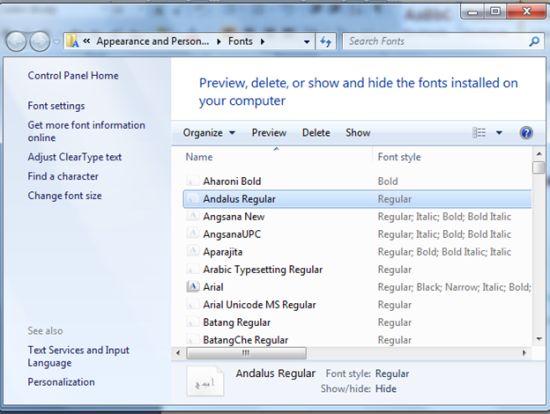Open the address bar history dropdown arrow

point(307,42)
